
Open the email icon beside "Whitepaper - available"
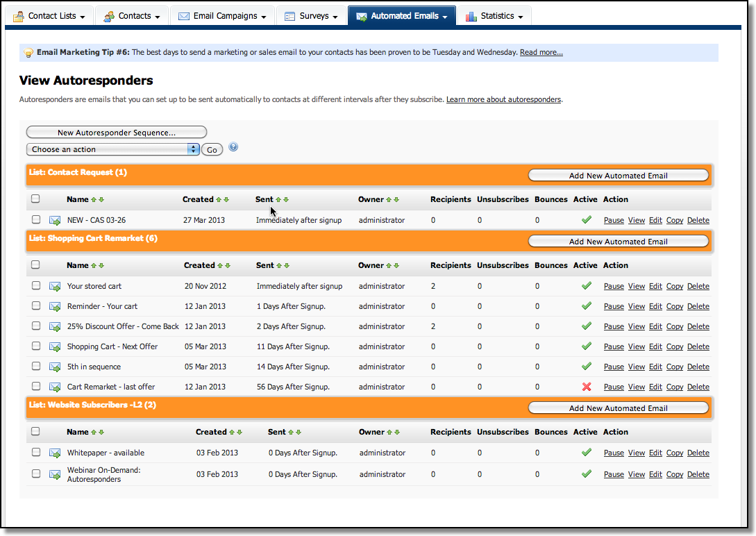[55, 453]
